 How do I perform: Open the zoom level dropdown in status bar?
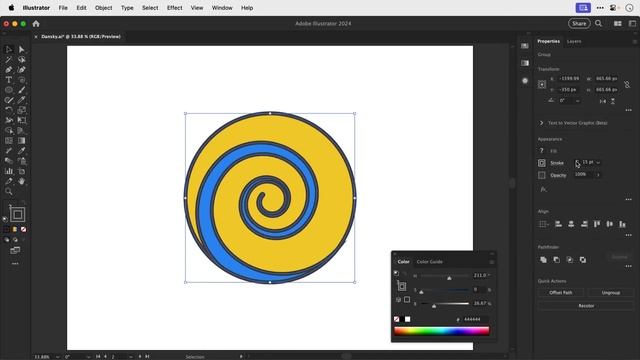pyautogui.click(x=57, y=357)
